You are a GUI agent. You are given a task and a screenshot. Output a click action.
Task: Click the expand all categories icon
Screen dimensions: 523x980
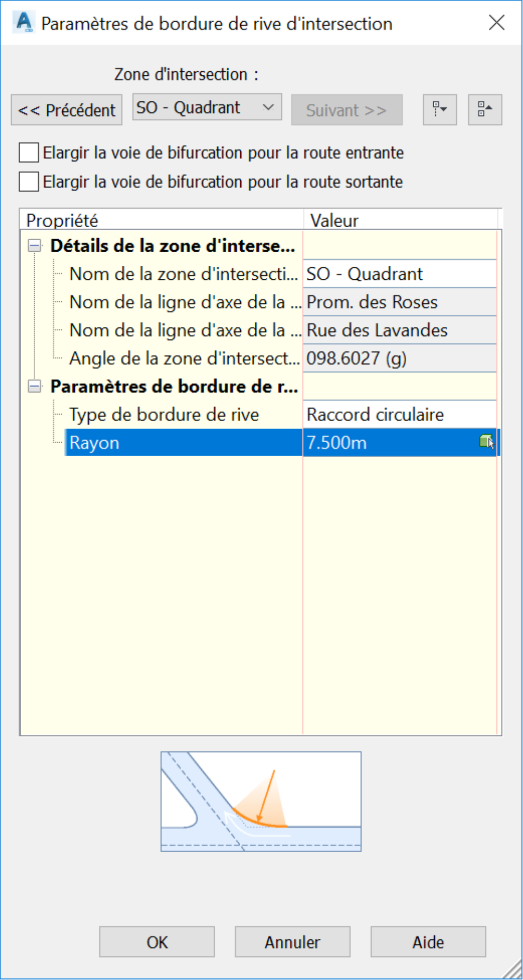point(440,109)
